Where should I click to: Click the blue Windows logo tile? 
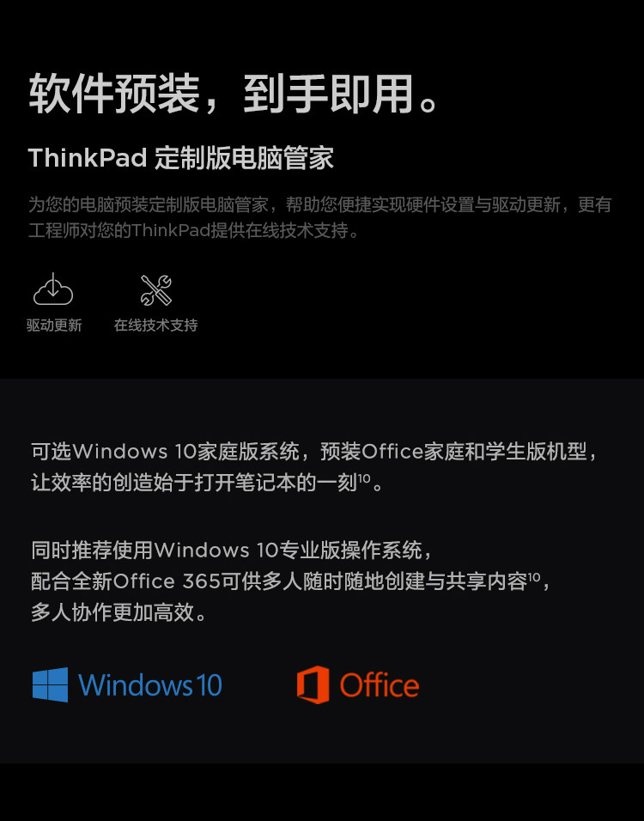pos(51,684)
